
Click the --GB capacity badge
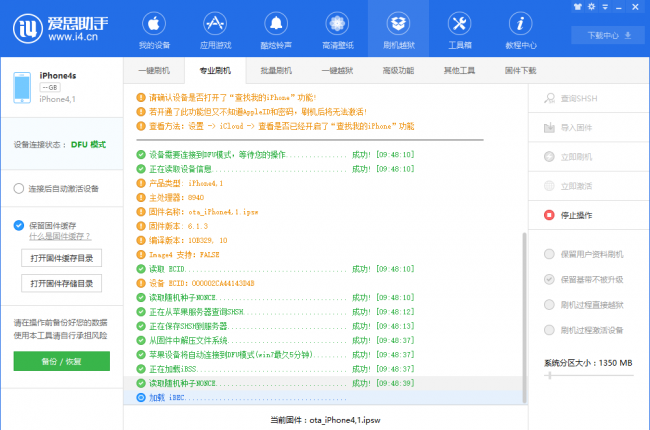[x=50, y=87]
